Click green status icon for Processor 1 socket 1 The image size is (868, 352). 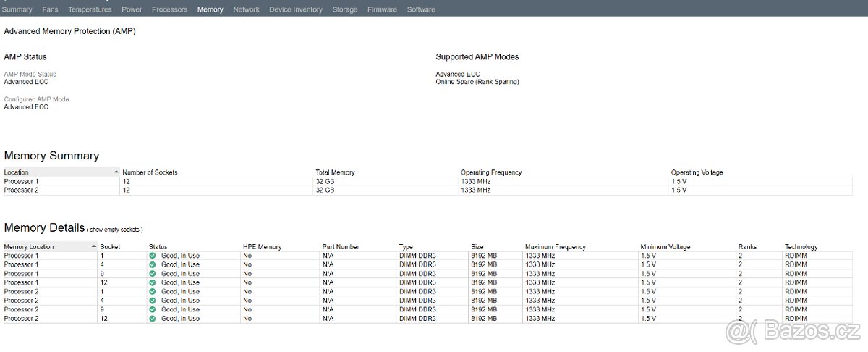click(x=153, y=256)
